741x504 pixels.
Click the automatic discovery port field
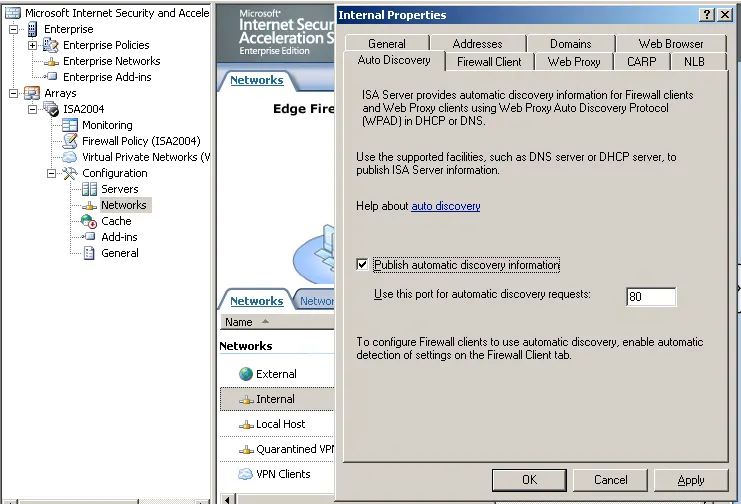coord(651,296)
